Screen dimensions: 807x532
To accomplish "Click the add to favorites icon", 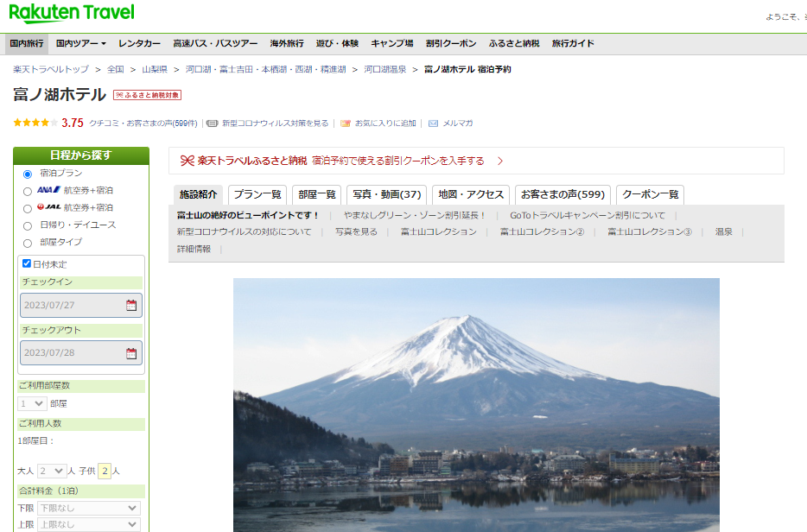I will click(x=346, y=123).
